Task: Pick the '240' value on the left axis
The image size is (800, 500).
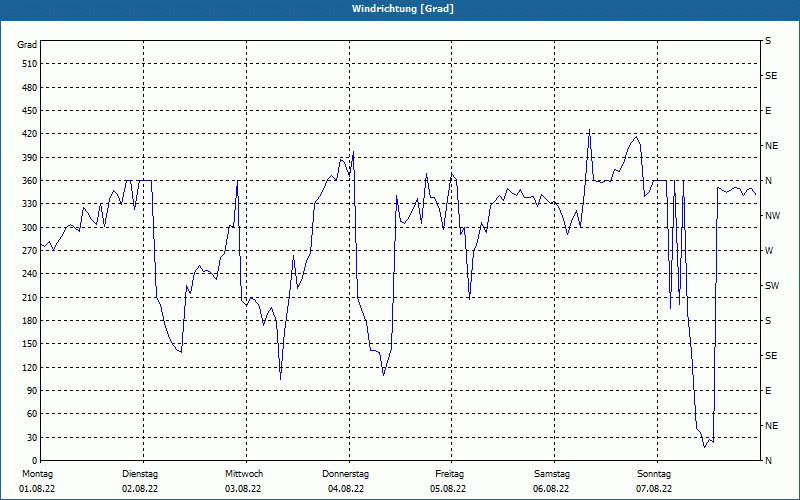Action: 30,274
